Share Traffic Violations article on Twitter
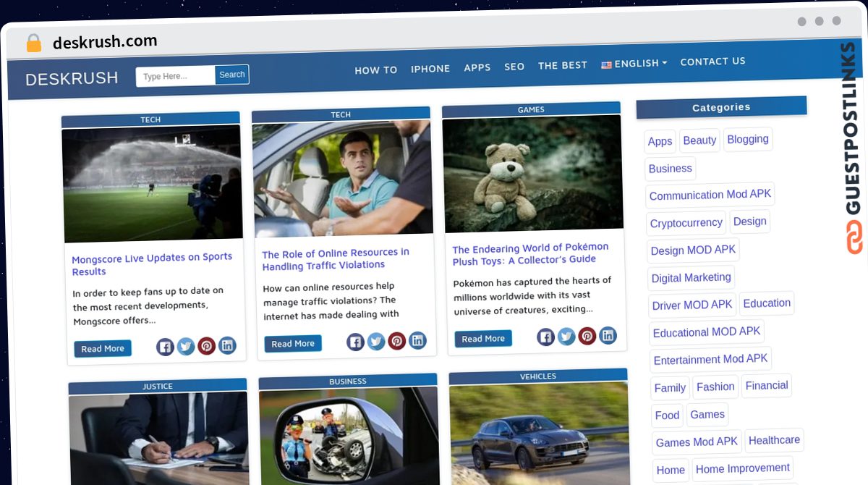 (x=376, y=341)
